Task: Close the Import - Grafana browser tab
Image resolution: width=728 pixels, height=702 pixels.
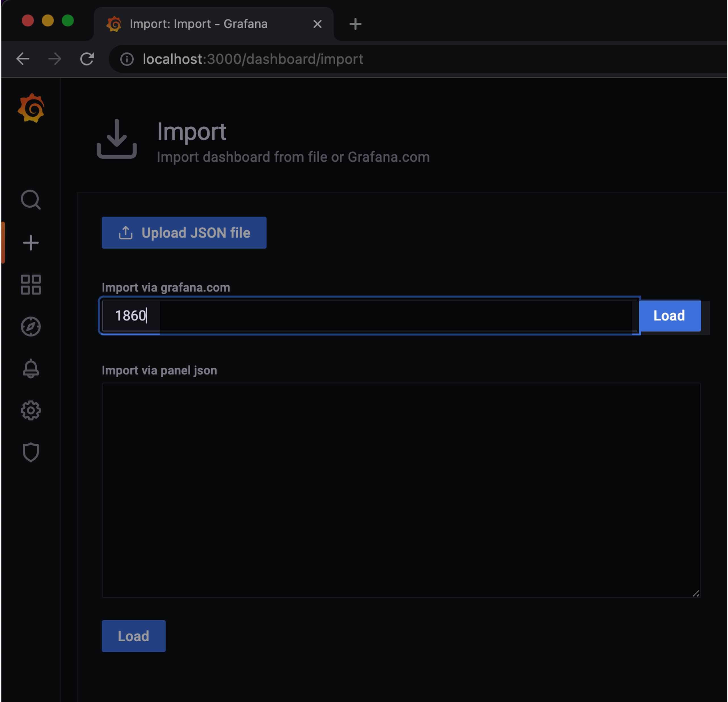Action: [317, 24]
